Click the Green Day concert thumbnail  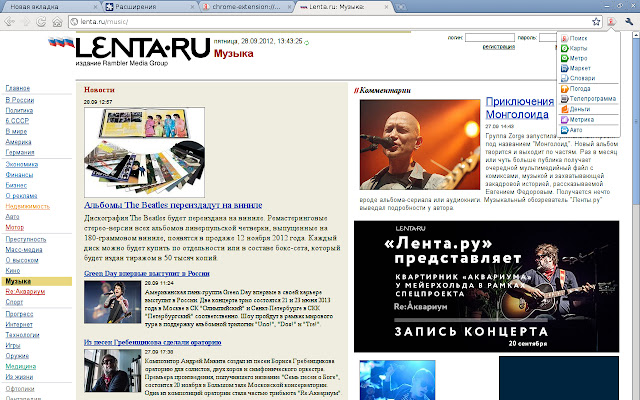(x=112, y=302)
